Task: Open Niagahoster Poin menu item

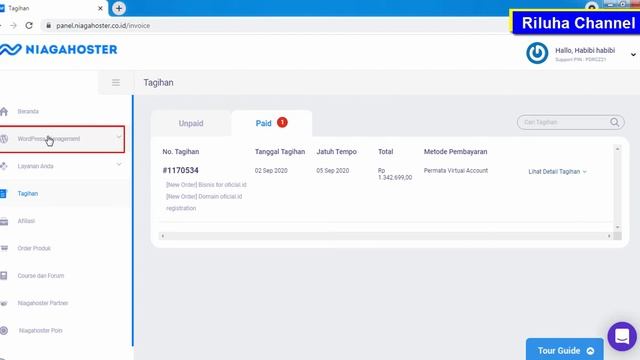Action: 40,331
